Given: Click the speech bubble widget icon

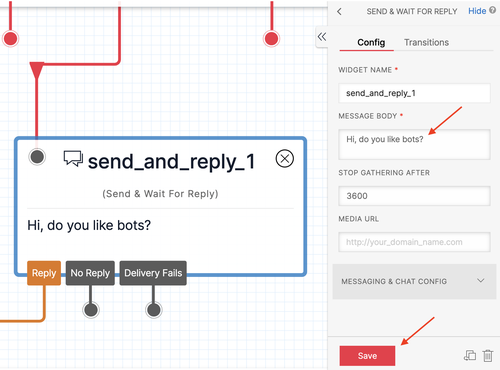Looking at the screenshot, I should tap(73, 159).
